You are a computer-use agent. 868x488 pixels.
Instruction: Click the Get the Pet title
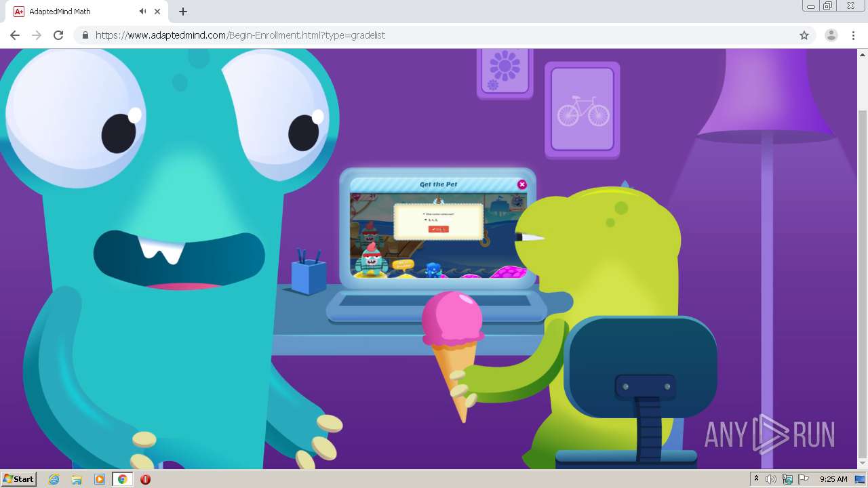[x=438, y=184]
